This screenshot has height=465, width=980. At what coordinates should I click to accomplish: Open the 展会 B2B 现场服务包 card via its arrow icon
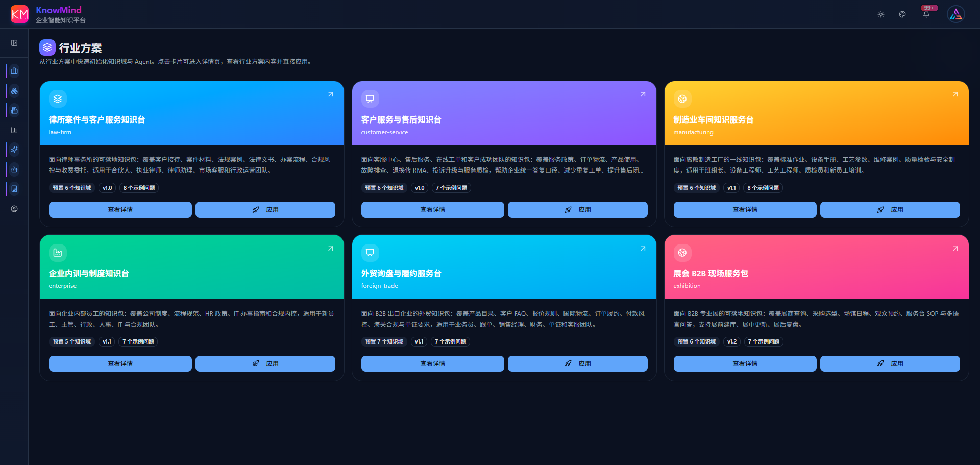(955, 249)
